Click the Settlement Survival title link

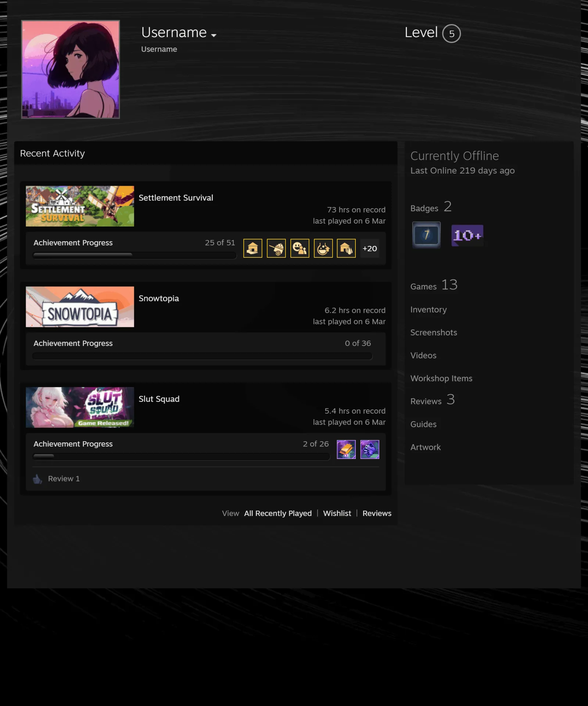coord(176,198)
